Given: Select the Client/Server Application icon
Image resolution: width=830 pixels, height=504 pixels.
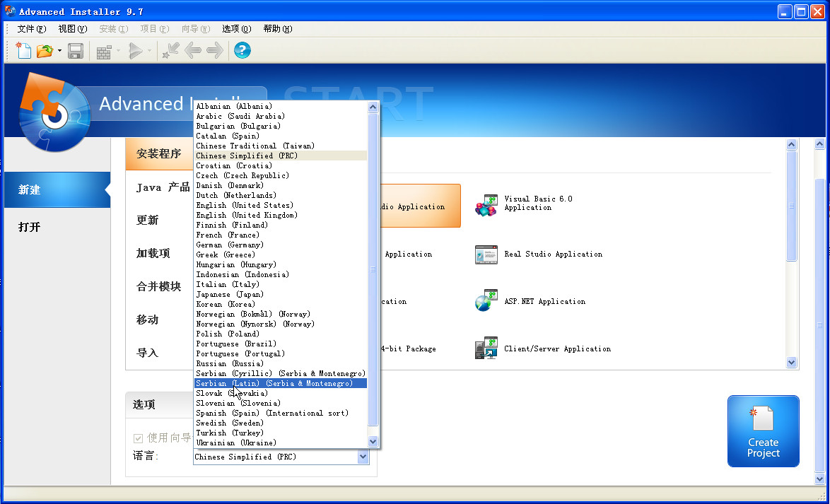Looking at the screenshot, I should tap(486, 348).
